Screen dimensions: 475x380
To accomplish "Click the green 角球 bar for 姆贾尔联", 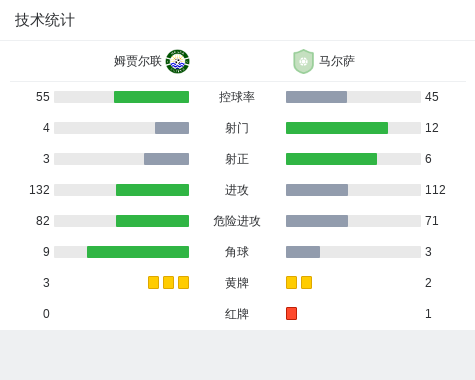I will pos(138,252).
